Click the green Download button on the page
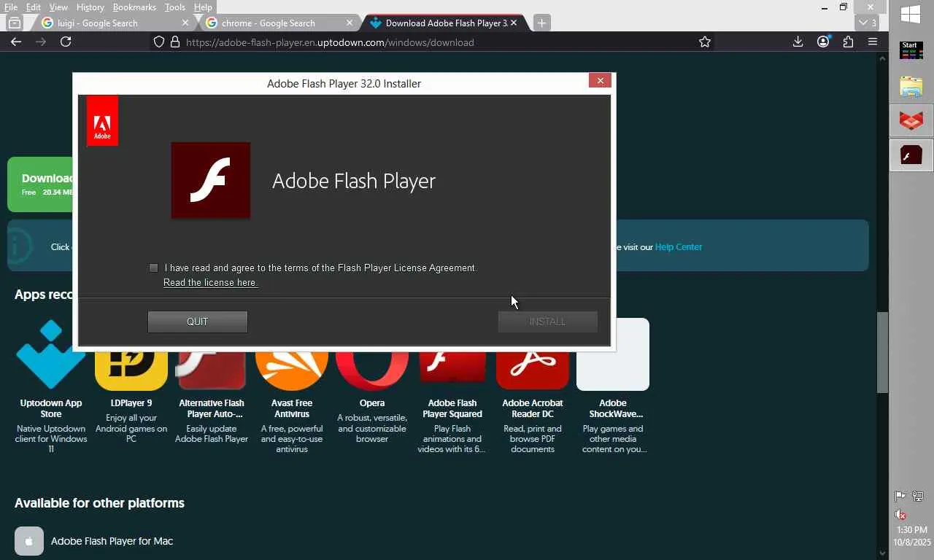 coord(41,184)
